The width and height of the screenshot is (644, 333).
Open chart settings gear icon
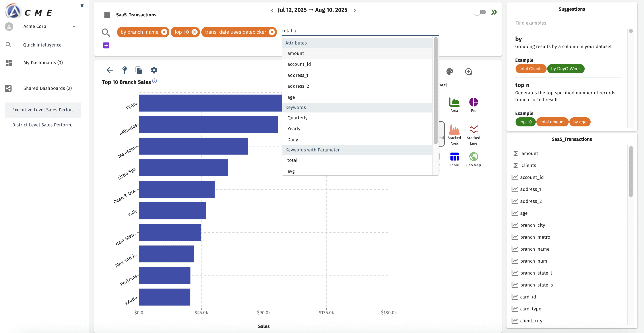(154, 70)
